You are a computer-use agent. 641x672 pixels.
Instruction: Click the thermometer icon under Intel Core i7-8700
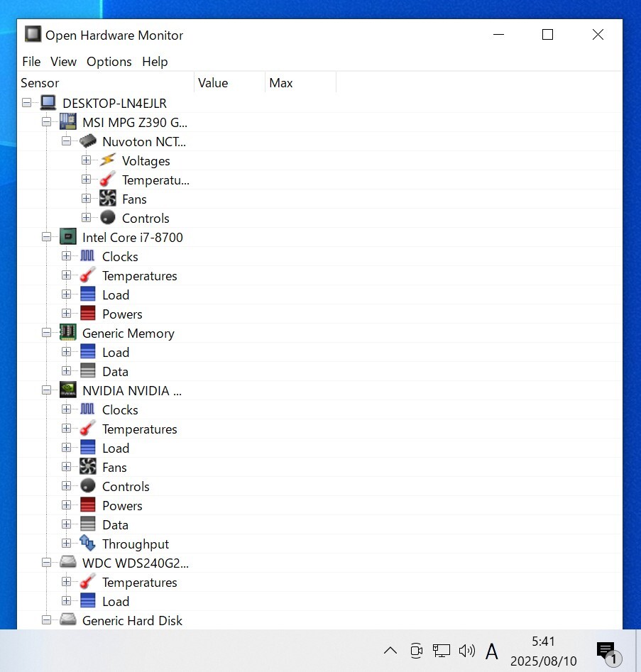pyautogui.click(x=87, y=275)
